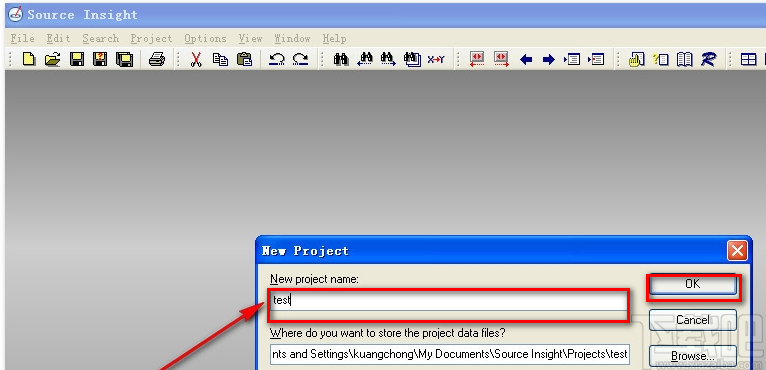Screen dimensions: 766x370
Task: Click the Print icon
Action: pyautogui.click(x=157, y=60)
